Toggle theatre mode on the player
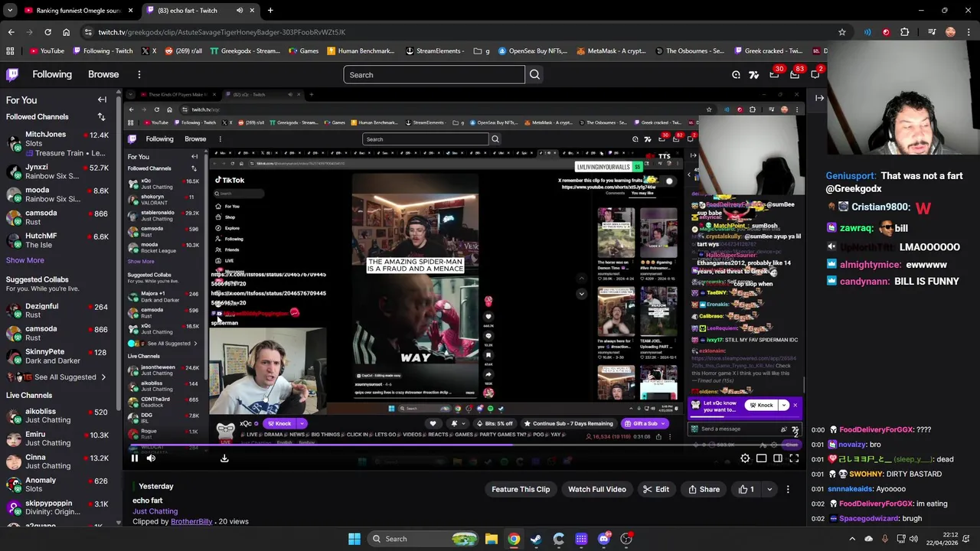Viewport: 980px width, 551px height. tap(778, 458)
